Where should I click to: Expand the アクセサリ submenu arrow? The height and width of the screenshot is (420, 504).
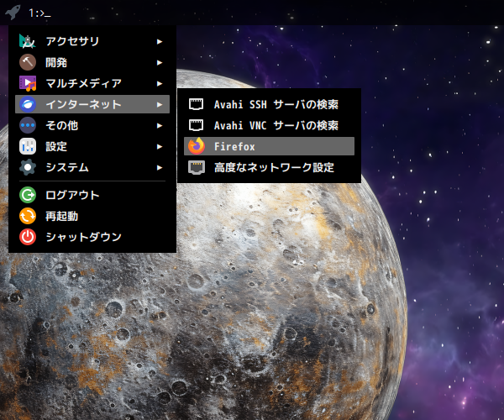coord(160,41)
